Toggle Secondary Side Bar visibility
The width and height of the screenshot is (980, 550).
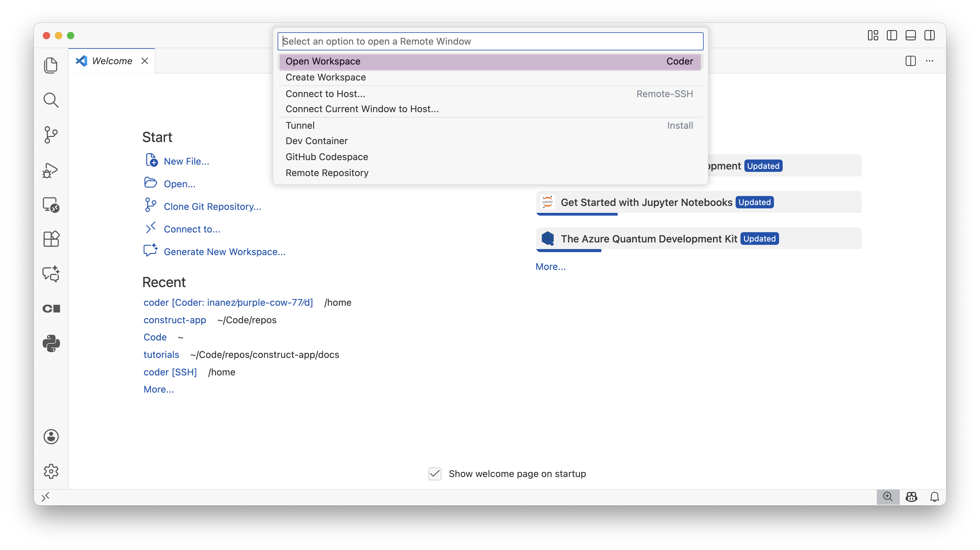pos(929,35)
